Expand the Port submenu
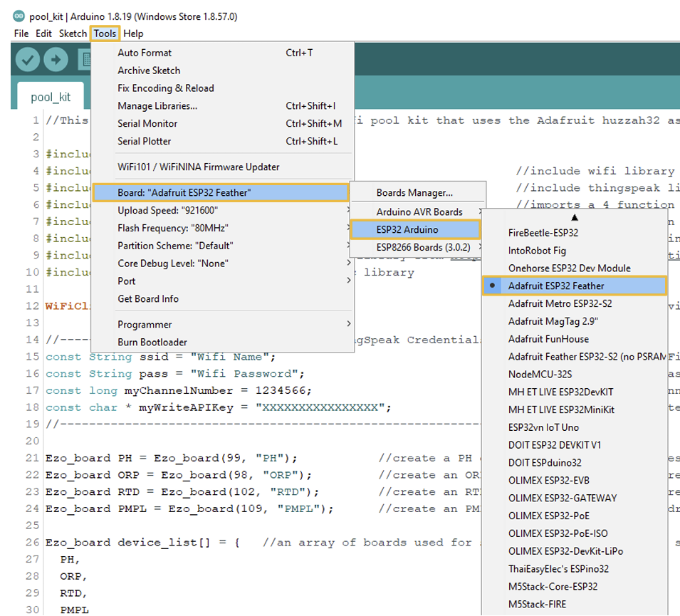The image size is (680, 616). click(222, 281)
